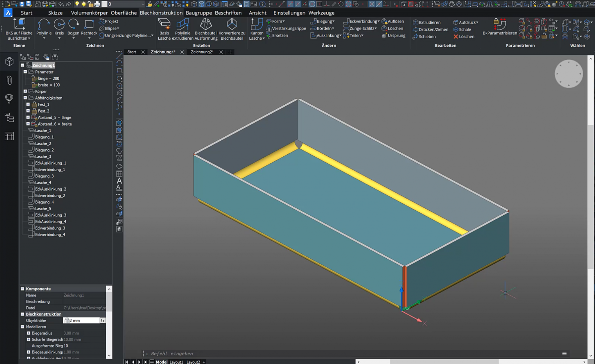Viewport: 595px width, 364px height.
Task: Select the Rechteck rectangle tool
Action: pyautogui.click(x=89, y=27)
